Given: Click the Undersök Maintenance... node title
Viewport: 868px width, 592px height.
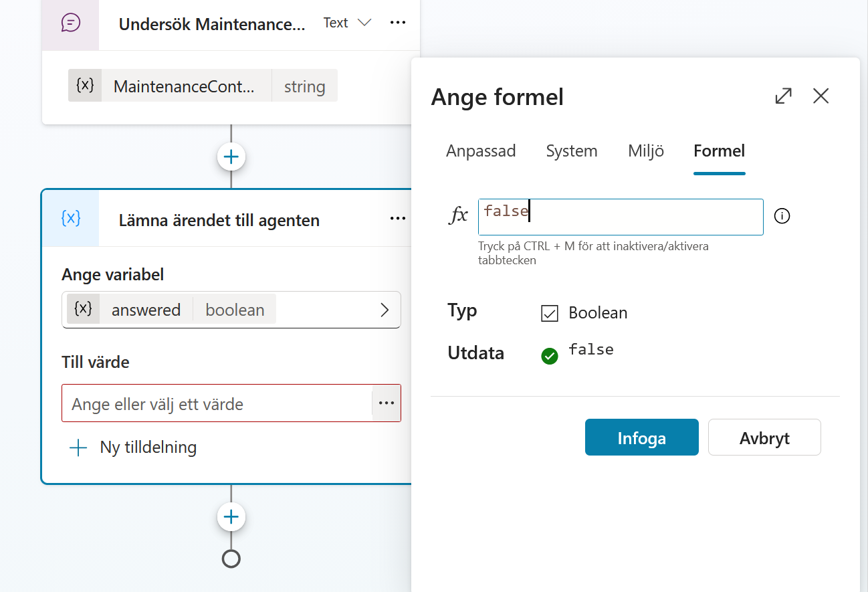Looking at the screenshot, I should click(212, 25).
